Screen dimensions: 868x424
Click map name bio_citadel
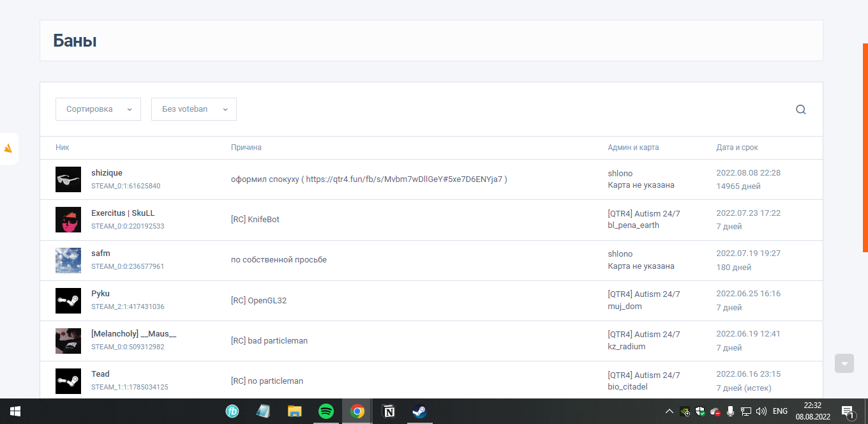coord(628,387)
